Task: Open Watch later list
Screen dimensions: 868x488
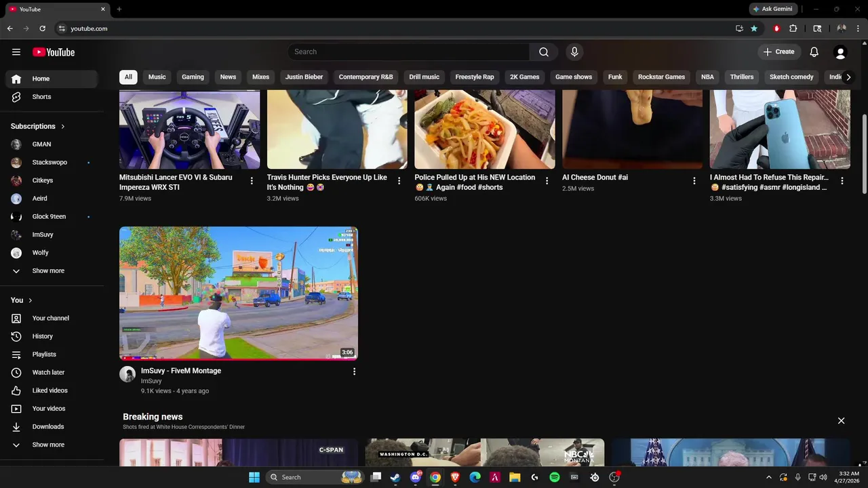Action: point(52,373)
